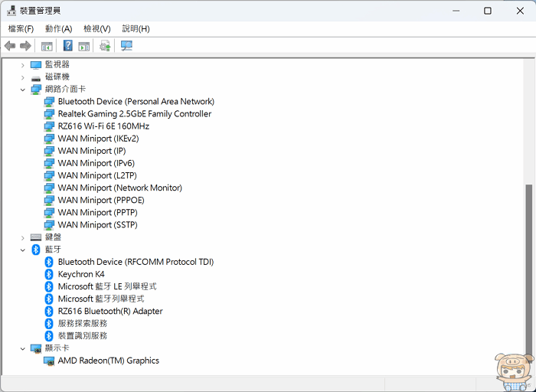The height and width of the screenshot is (392, 536).
Task: Click Bluetooth icon of Keychron K4
Action: (49, 274)
